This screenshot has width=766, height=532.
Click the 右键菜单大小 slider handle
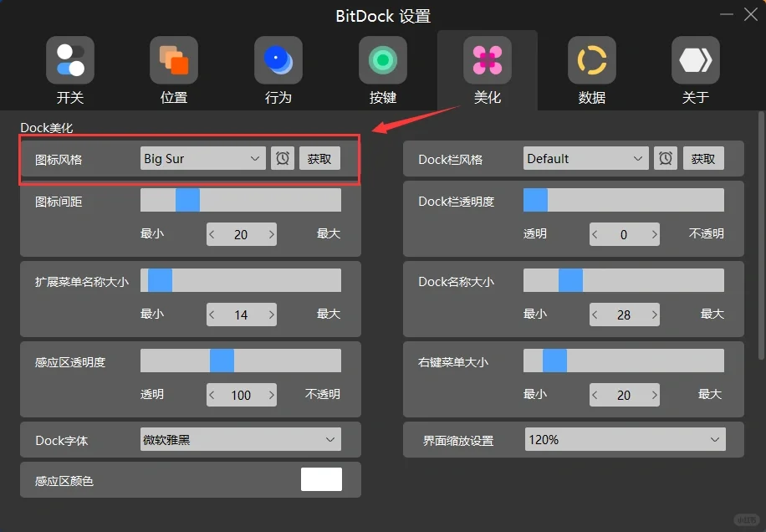point(554,361)
